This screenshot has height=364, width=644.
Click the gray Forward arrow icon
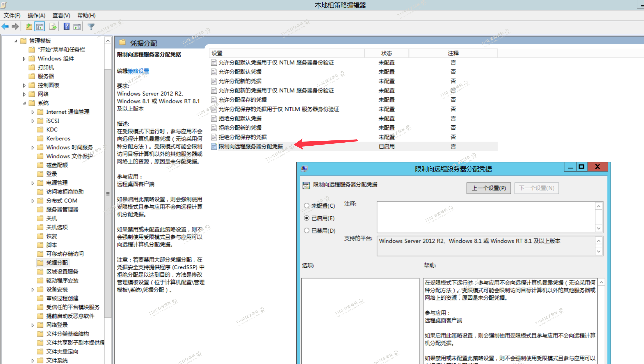[15, 26]
